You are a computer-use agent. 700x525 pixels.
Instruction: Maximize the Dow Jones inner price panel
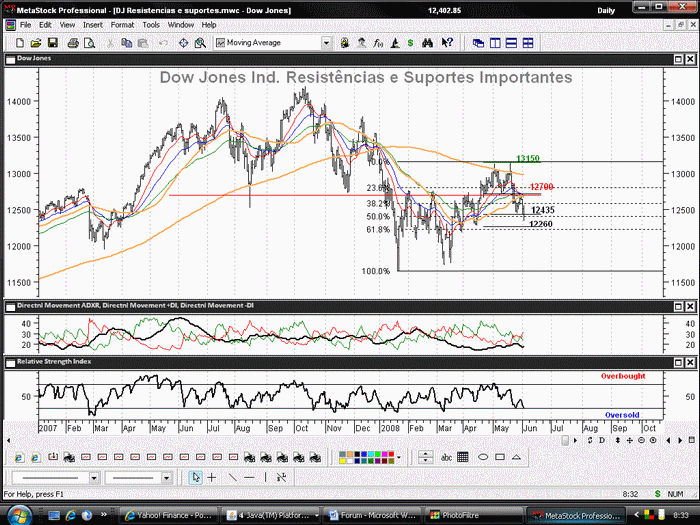(678, 59)
